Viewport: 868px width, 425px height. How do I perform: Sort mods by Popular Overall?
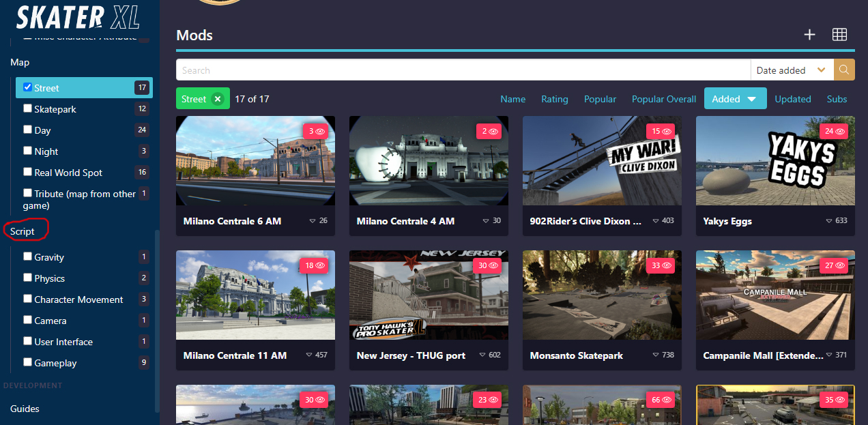[664, 99]
